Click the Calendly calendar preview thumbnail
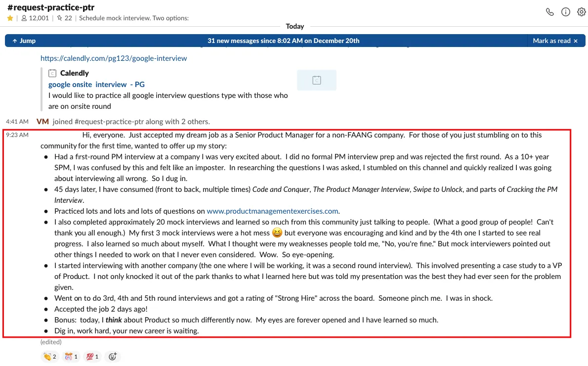This screenshot has width=588, height=366. [317, 80]
